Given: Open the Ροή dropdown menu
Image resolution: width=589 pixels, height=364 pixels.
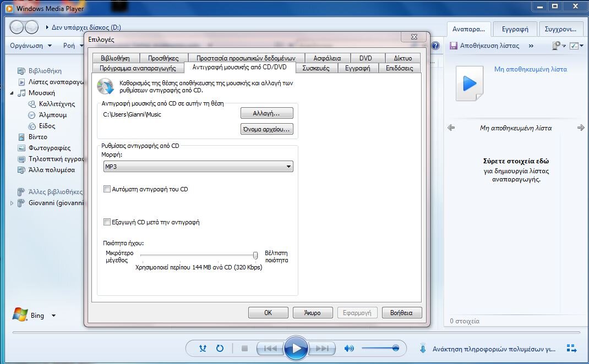Looking at the screenshot, I should click(x=73, y=46).
